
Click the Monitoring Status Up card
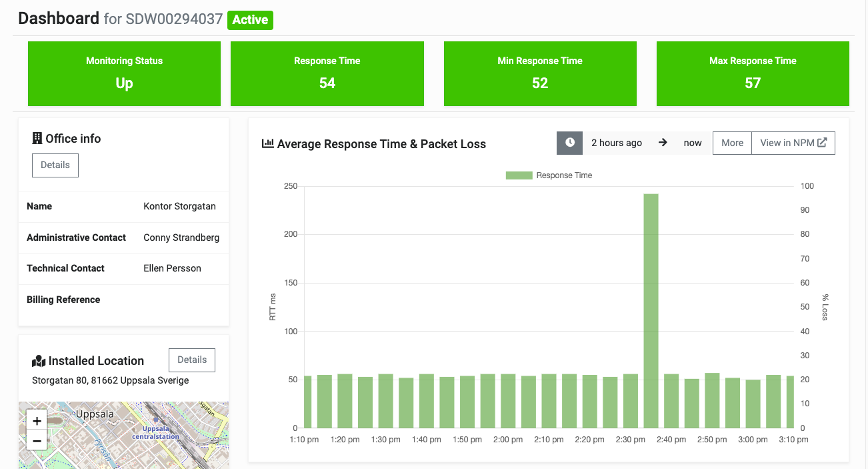[x=124, y=73]
